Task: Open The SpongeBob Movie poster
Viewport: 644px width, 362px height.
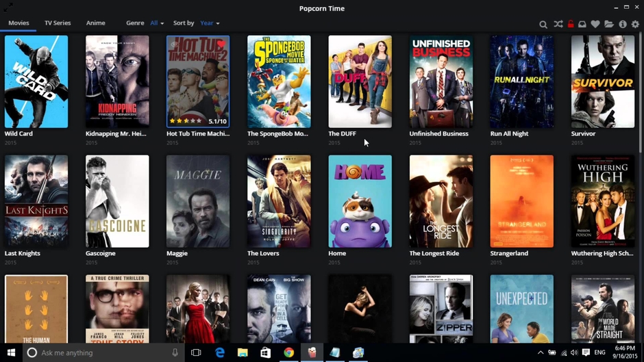Action: pyautogui.click(x=279, y=81)
